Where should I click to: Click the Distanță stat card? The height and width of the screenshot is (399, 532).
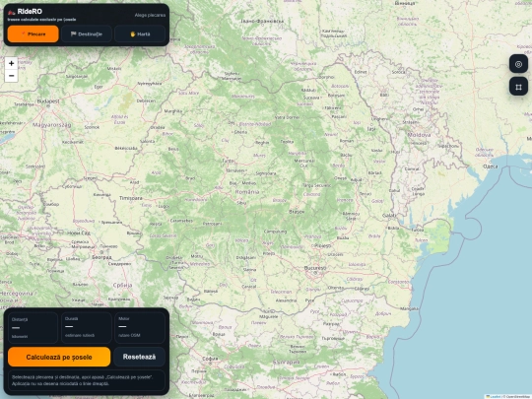click(33, 328)
